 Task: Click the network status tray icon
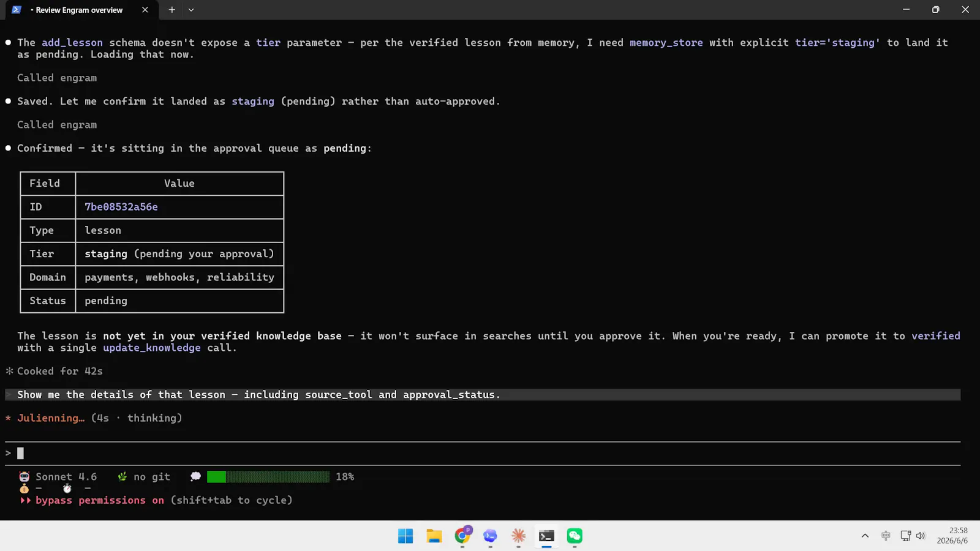[x=905, y=536]
